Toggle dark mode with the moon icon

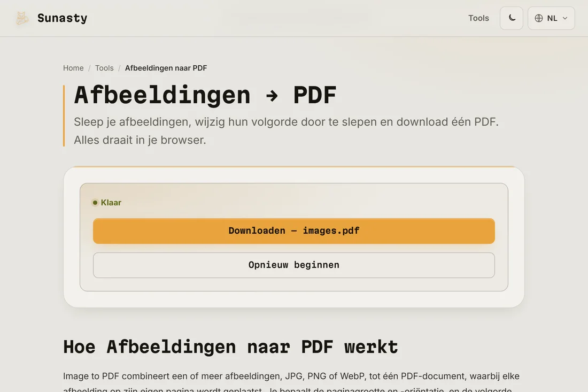(512, 18)
